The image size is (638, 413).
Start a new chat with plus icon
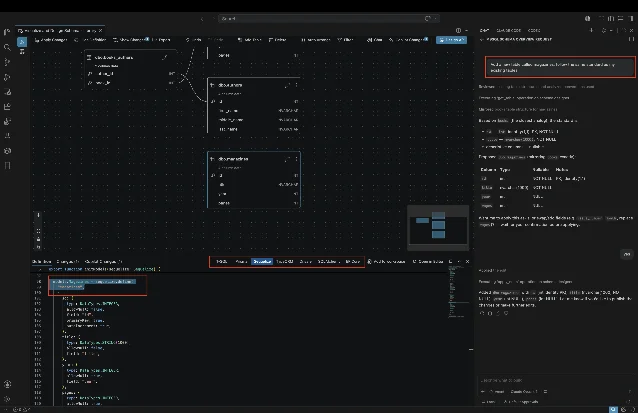[591, 30]
